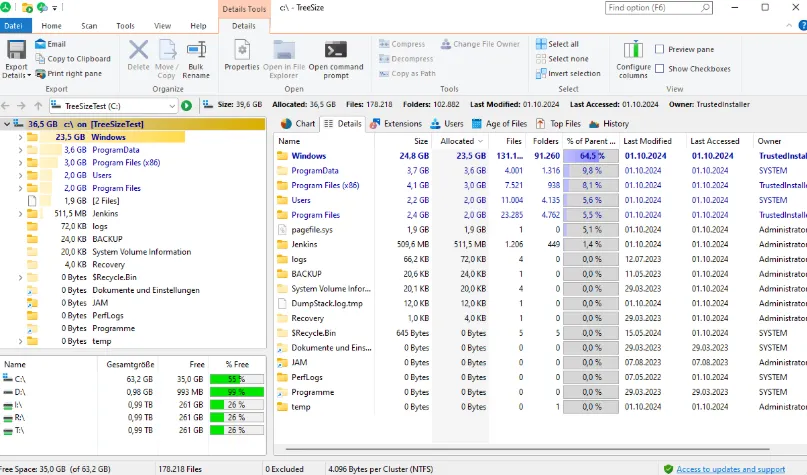Open the Datei menu
The width and height of the screenshot is (807, 475).
(x=14, y=26)
